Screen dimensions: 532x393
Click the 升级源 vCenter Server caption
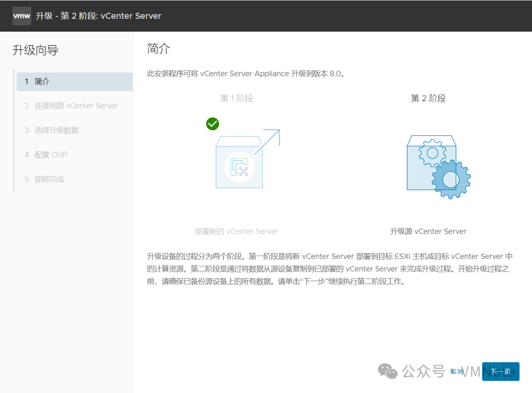pyautogui.click(x=428, y=231)
